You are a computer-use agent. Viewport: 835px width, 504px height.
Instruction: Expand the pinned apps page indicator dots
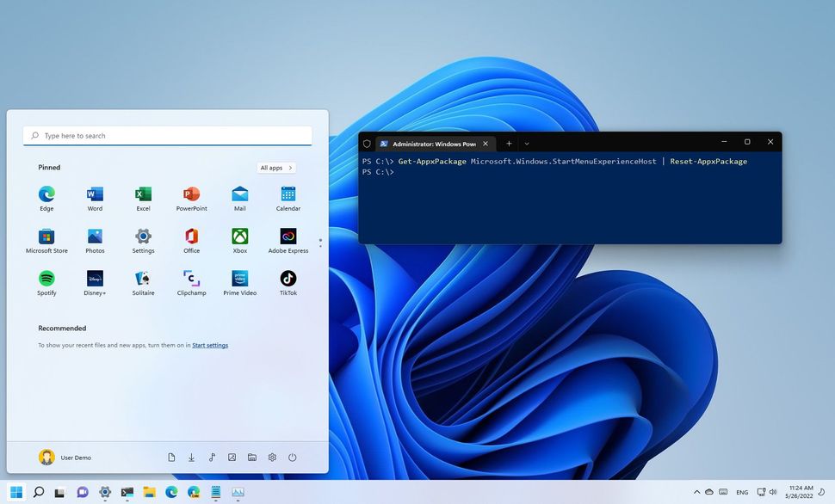coord(320,242)
